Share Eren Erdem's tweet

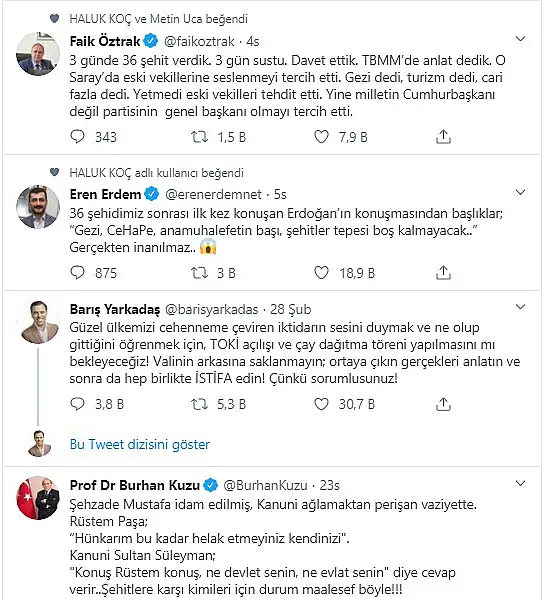click(x=443, y=272)
